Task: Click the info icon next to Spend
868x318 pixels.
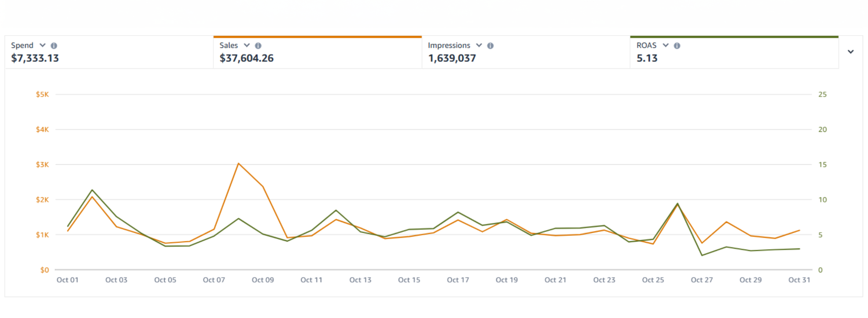Action: tap(54, 46)
